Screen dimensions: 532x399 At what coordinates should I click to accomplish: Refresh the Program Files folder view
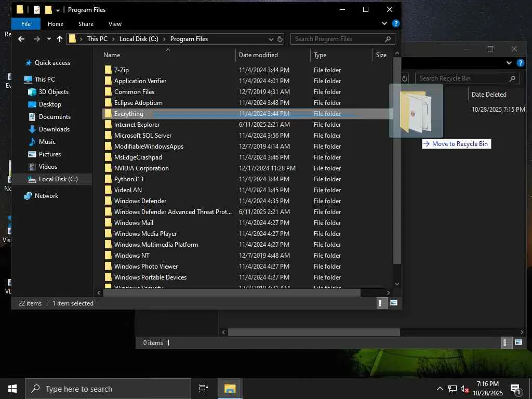pyautogui.click(x=280, y=39)
